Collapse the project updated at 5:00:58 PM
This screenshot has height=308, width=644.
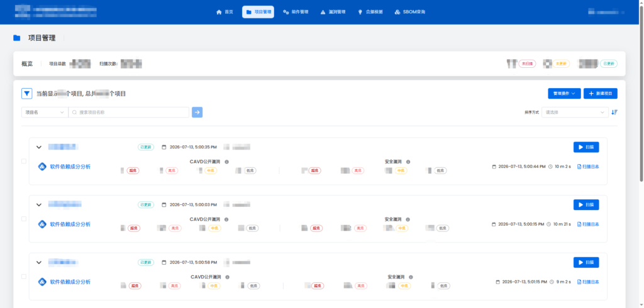click(x=39, y=262)
